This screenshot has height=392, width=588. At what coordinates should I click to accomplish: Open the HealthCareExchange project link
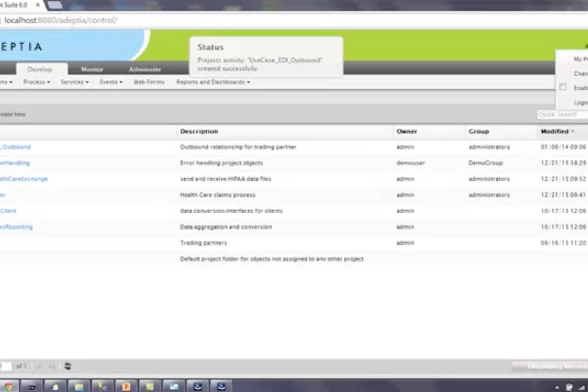tap(24, 179)
